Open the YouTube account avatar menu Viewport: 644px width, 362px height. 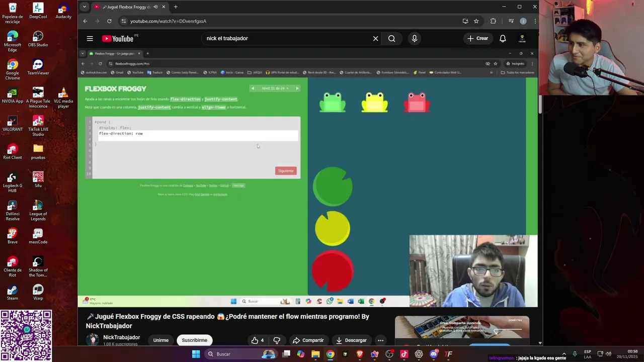[x=522, y=39]
